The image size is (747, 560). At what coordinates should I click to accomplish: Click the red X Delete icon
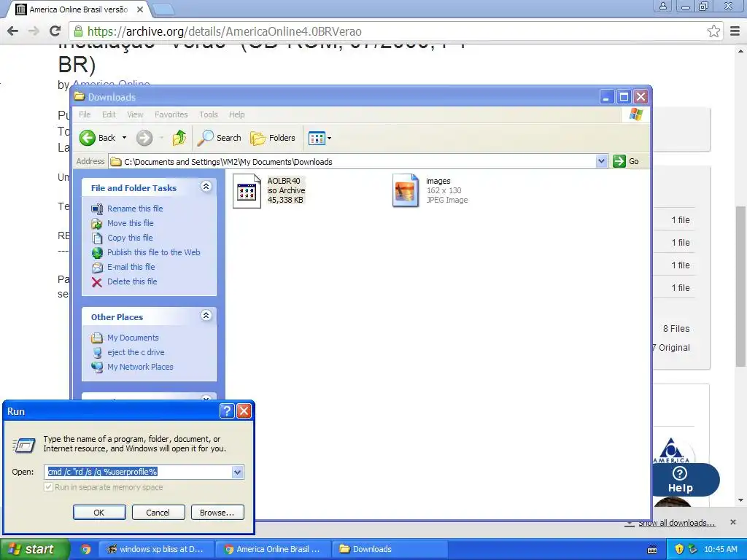(x=97, y=282)
